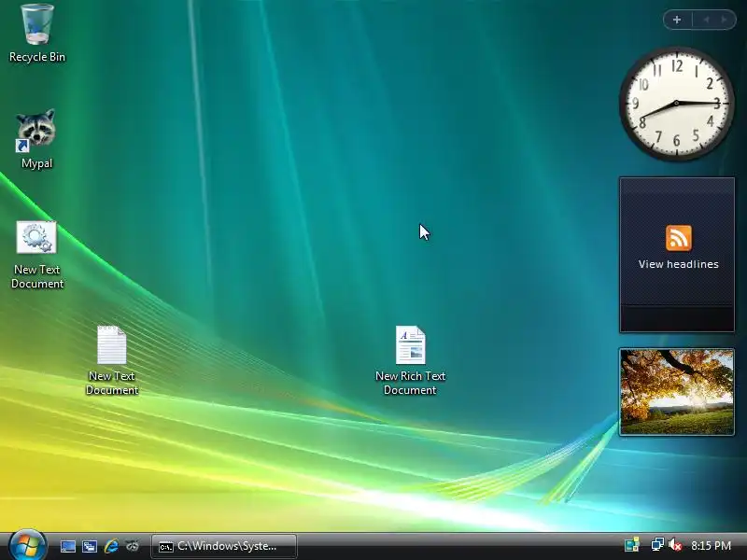The image size is (747, 560).
Task: Select the Recycle Bin desktop icon
Action: pyautogui.click(x=37, y=34)
